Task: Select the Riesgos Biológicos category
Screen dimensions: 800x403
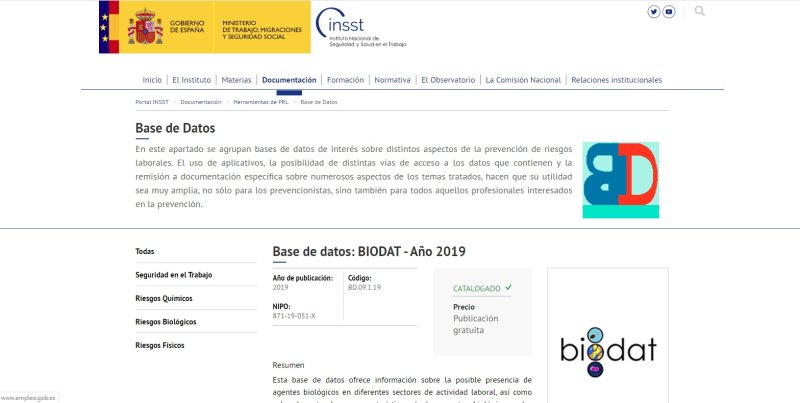Action: pyautogui.click(x=166, y=322)
